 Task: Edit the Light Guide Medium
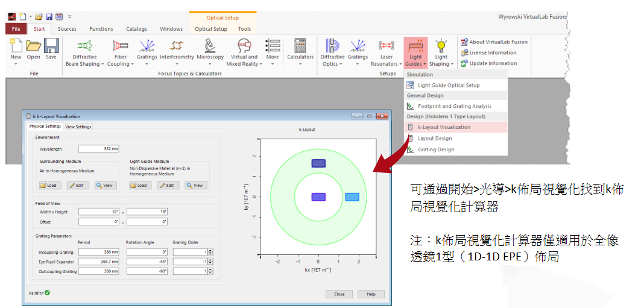click(168, 185)
